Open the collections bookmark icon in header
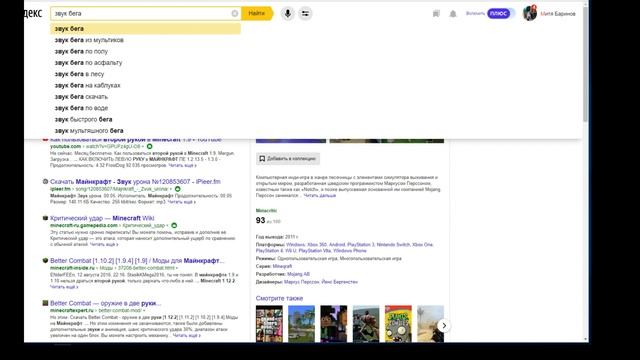 coord(436,14)
